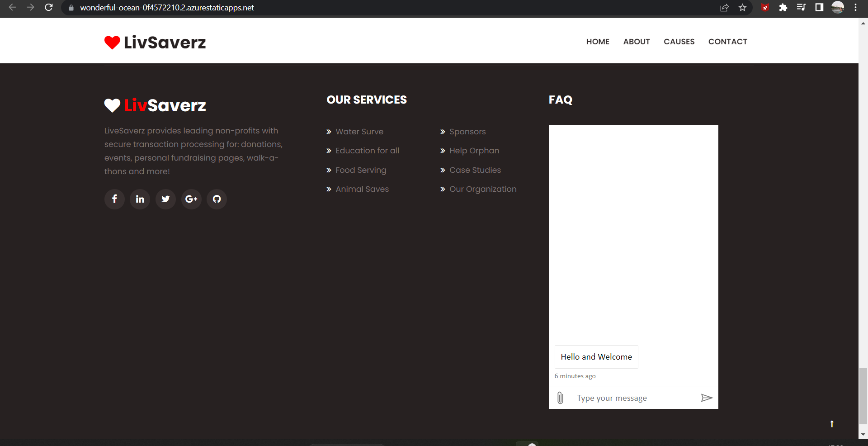Click the scrollbar down arrow
The width and height of the screenshot is (868, 446).
tap(863, 435)
